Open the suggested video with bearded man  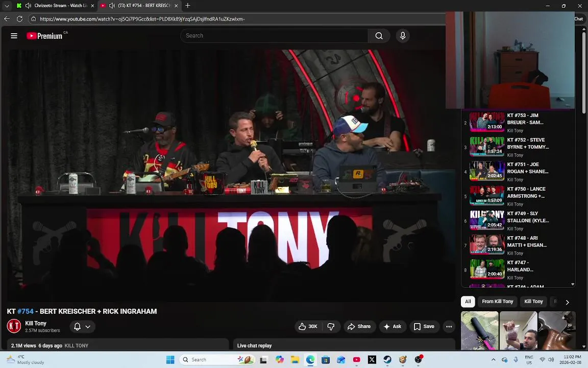click(x=519, y=331)
